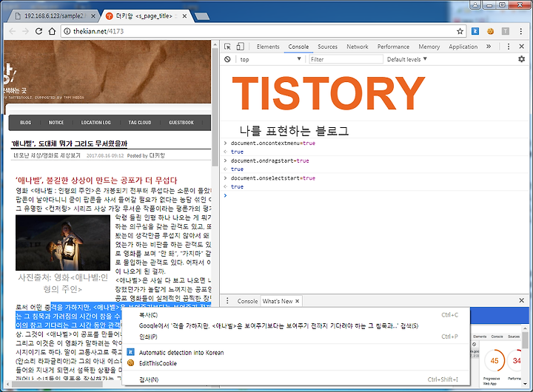This screenshot has width=533, height=392.
Task: Open the NOTICE menu link
Action: 56,122
